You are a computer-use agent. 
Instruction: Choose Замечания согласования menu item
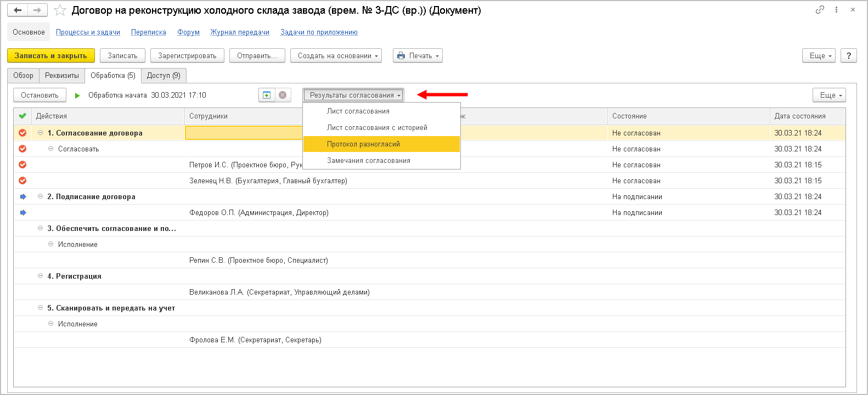(381, 160)
